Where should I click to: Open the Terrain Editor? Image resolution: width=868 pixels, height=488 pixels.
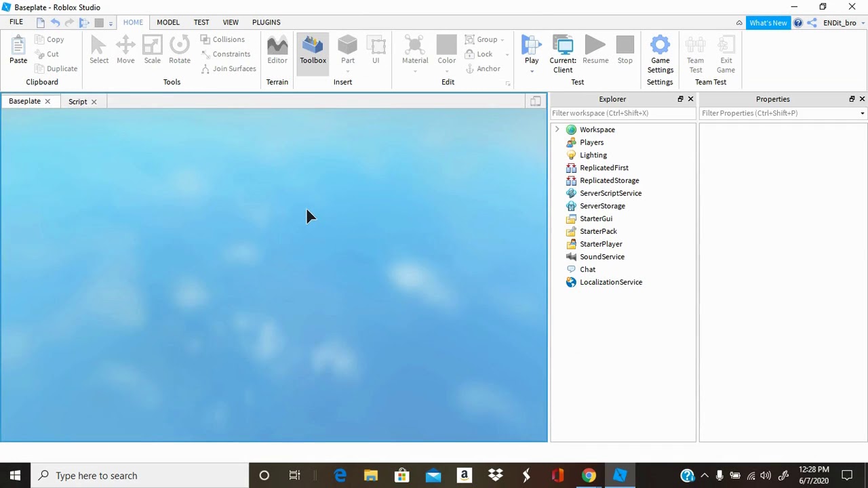tap(277, 51)
